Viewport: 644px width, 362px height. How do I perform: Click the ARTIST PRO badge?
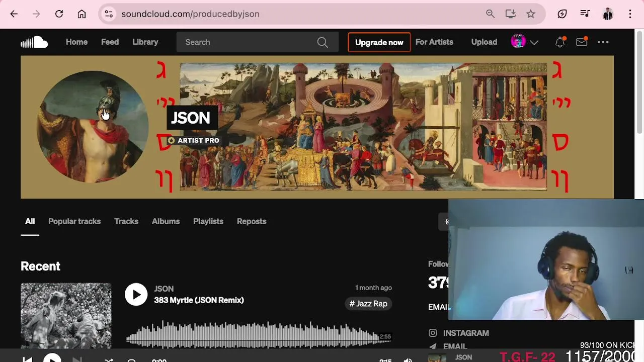pos(194,140)
